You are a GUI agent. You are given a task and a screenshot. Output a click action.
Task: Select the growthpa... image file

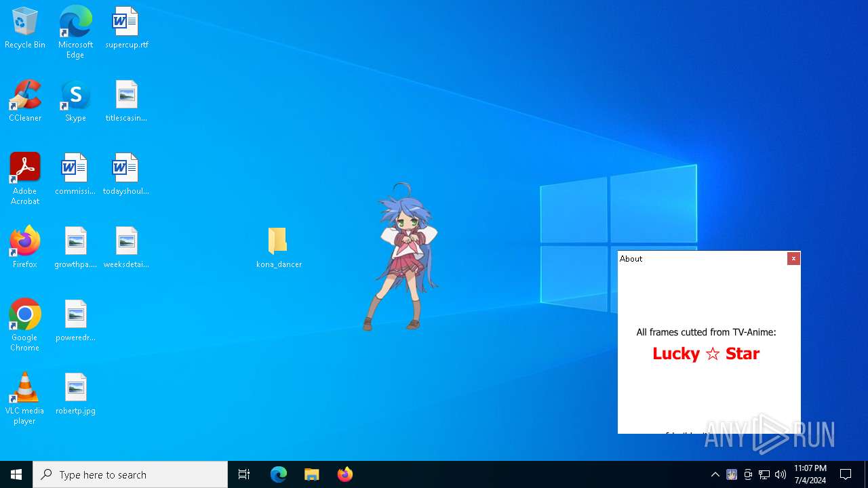[75, 248]
